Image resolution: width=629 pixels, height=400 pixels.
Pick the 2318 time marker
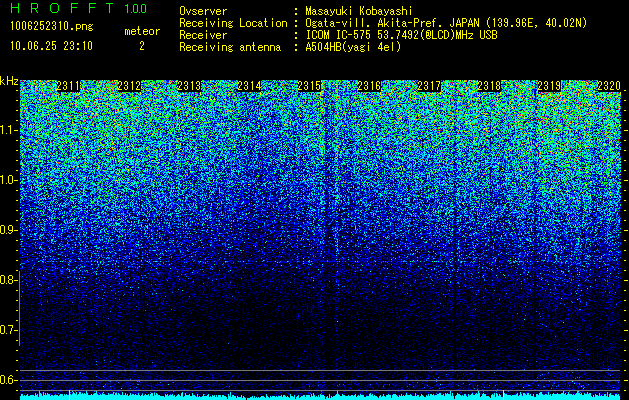(x=489, y=86)
